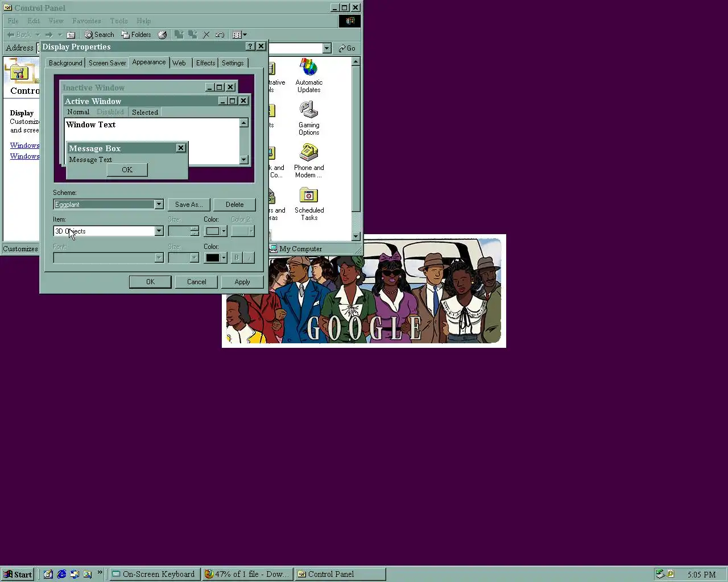Viewport: 728px width, 582px height.
Task: Switch to On-Screen Keyboard taskbar button
Action: 154,574
